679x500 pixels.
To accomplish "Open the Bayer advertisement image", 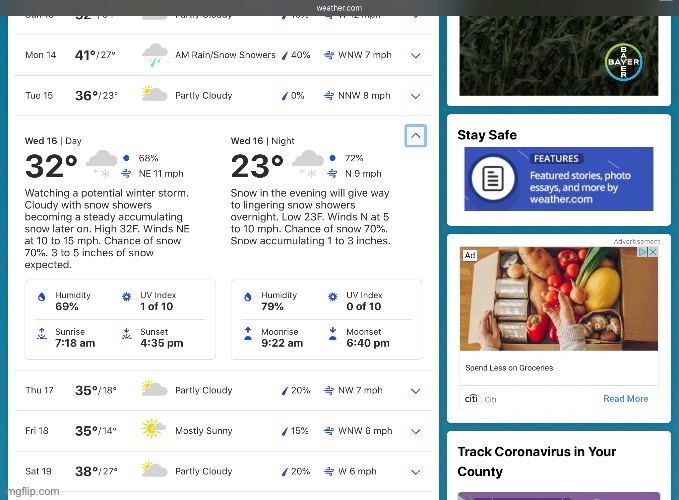I will [559, 55].
